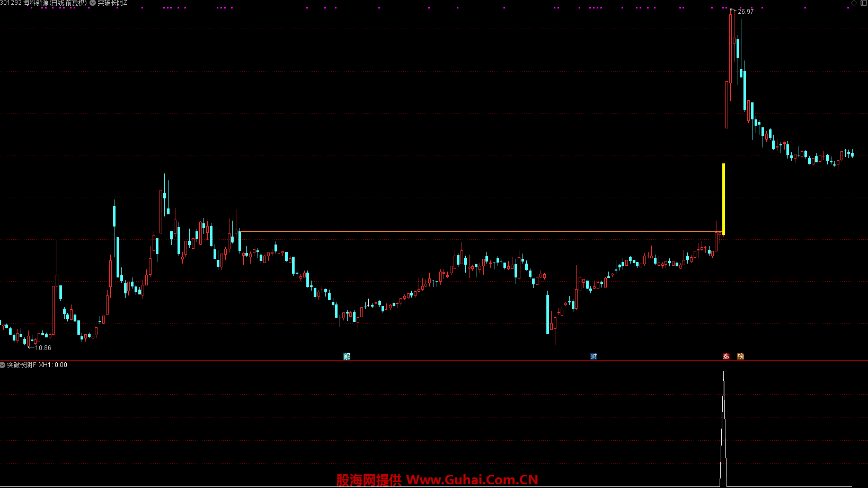The width and height of the screenshot is (868, 488).
Task: Click the 突破长阴Z indicator label
Action: coord(112,3)
